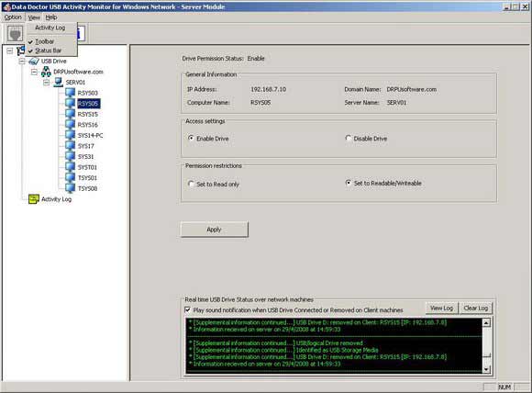Select RSYS16 in the client tree
This screenshot has width=532, height=393.
pyautogui.click(x=87, y=125)
